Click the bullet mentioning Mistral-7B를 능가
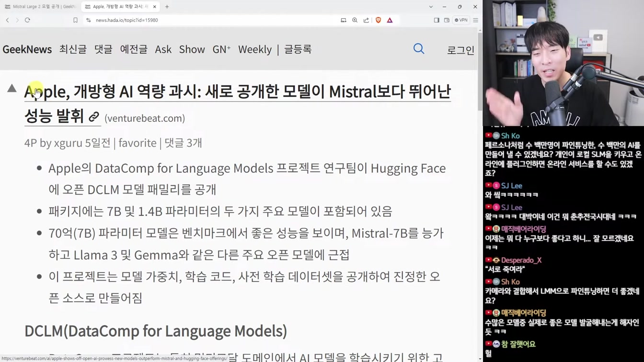This screenshot has width=644, height=362. click(246, 244)
